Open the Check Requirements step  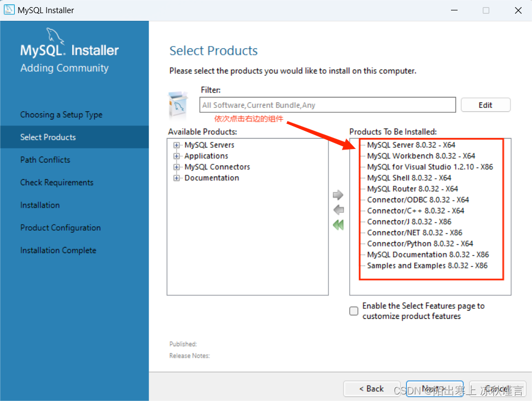pos(57,182)
